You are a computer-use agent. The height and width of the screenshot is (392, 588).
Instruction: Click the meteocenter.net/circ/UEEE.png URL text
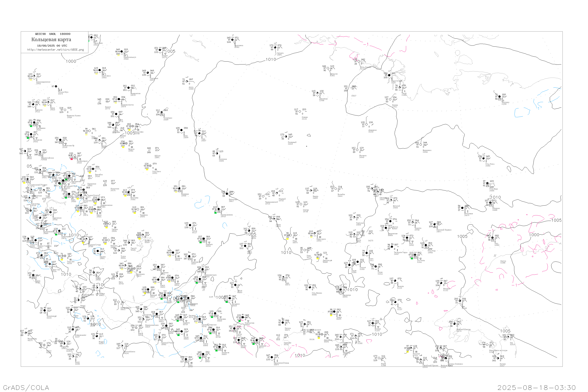(x=55, y=50)
